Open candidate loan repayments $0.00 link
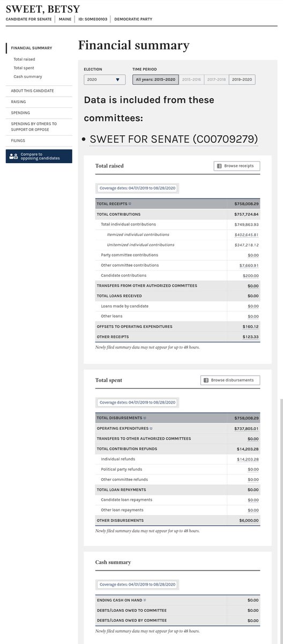283x644 pixels. pyautogui.click(x=253, y=500)
